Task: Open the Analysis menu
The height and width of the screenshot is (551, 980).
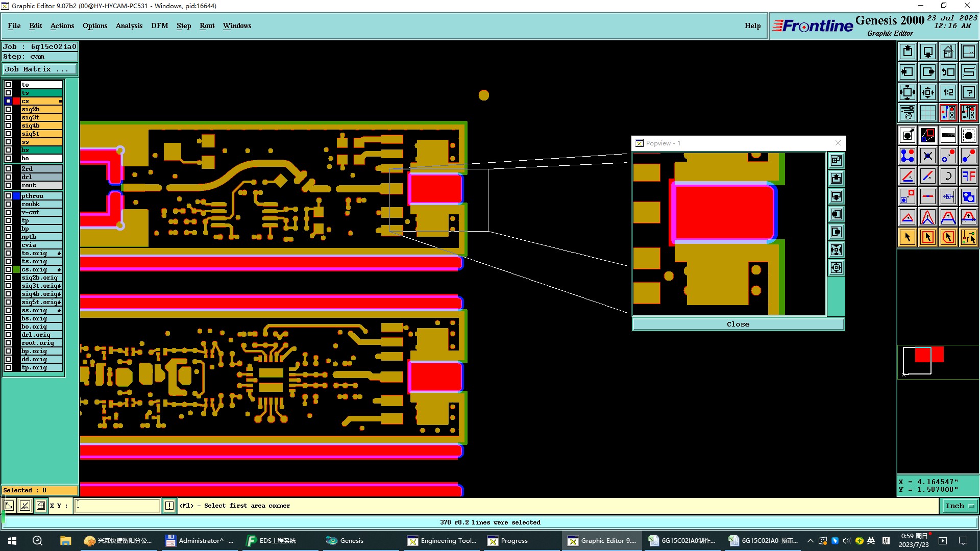Action: [x=129, y=26]
